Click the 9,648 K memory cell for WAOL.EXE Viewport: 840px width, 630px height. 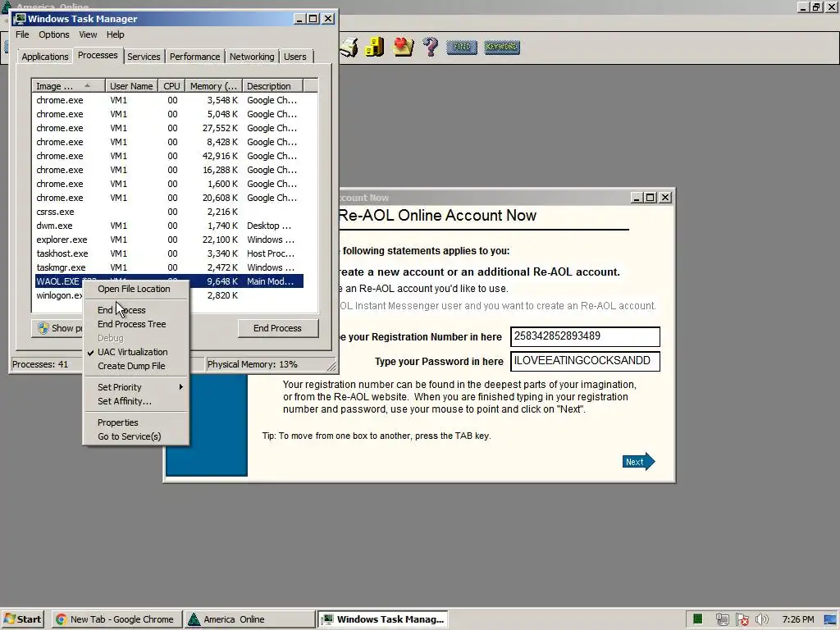[x=221, y=281]
